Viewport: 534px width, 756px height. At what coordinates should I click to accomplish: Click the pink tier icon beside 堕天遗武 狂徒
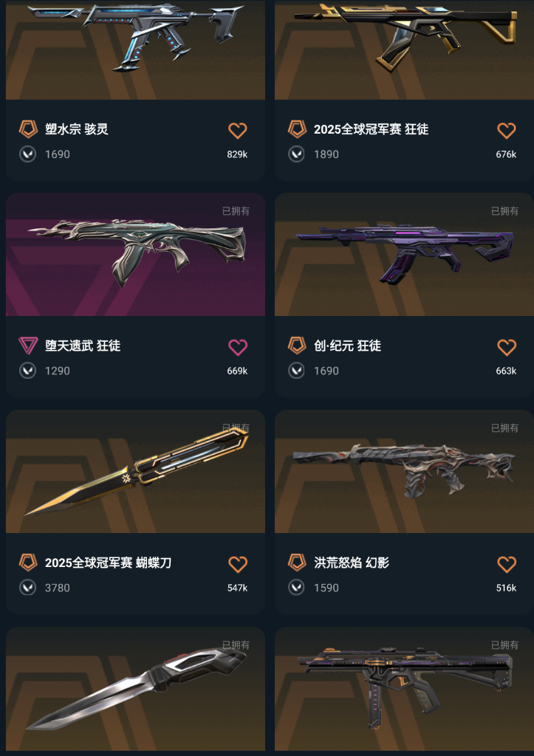28,346
